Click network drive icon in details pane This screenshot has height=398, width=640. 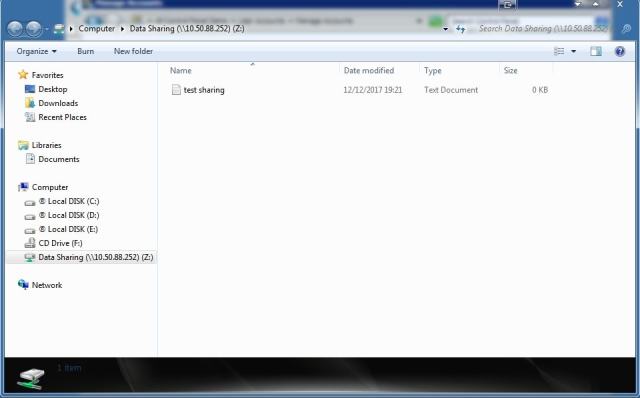31,378
